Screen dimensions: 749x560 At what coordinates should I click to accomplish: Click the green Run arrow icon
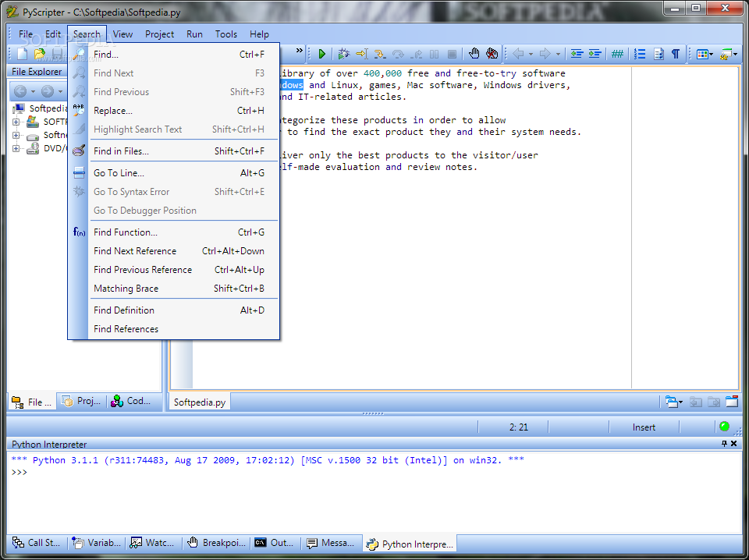pyautogui.click(x=322, y=54)
